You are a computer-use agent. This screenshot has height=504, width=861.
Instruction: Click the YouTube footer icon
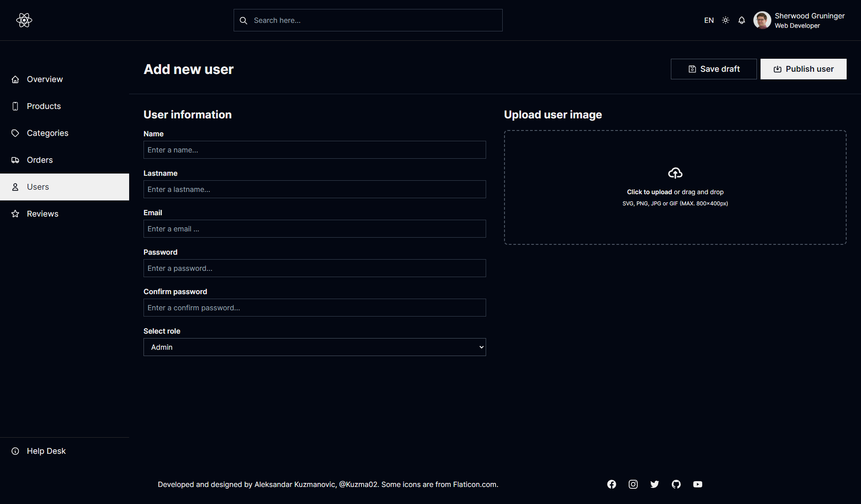tap(698, 484)
